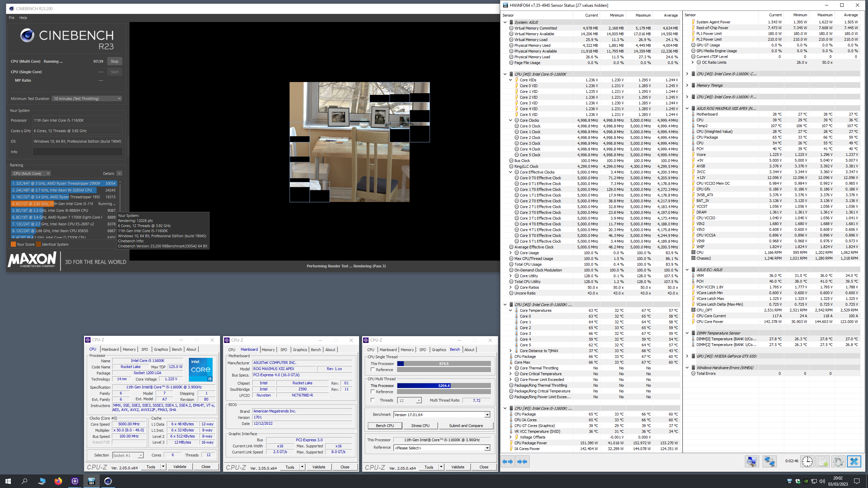Switch to Cinebench via taskbar icon
This screenshot has height=488, width=868.
[x=108, y=481]
